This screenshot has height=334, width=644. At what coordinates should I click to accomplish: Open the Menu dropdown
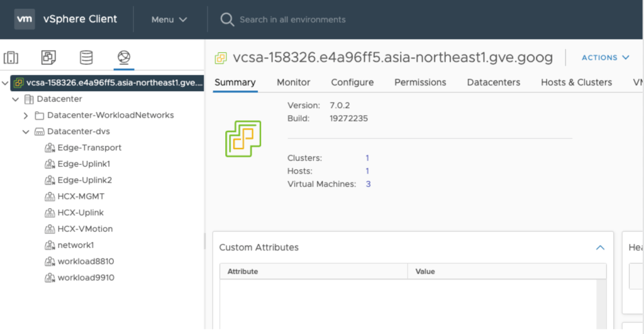169,19
